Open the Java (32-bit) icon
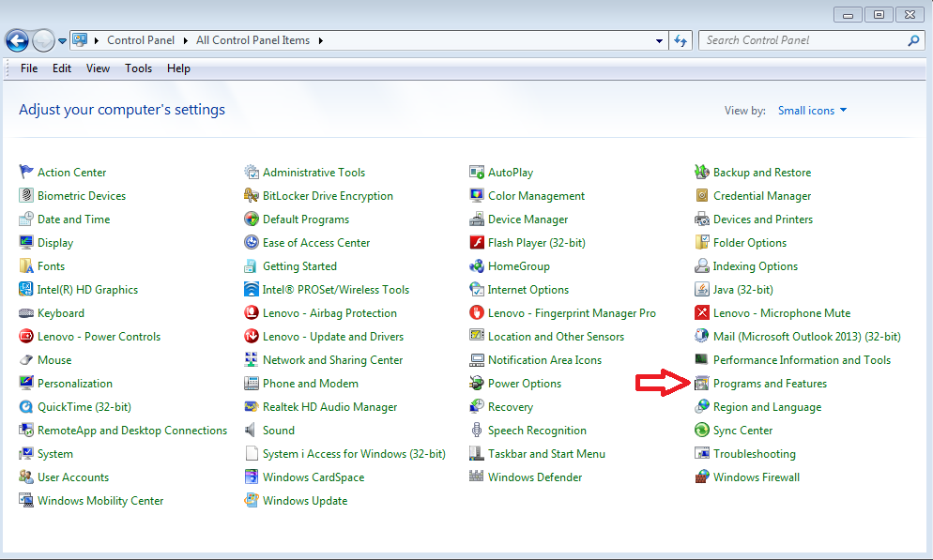933x560 pixels. coord(702,290)
